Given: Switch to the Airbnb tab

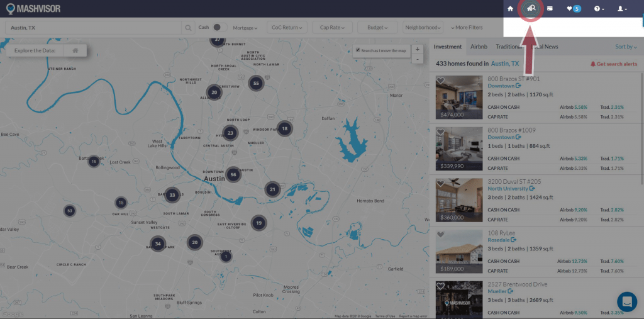Looking at the screenshot, I should tap(478, 47).
